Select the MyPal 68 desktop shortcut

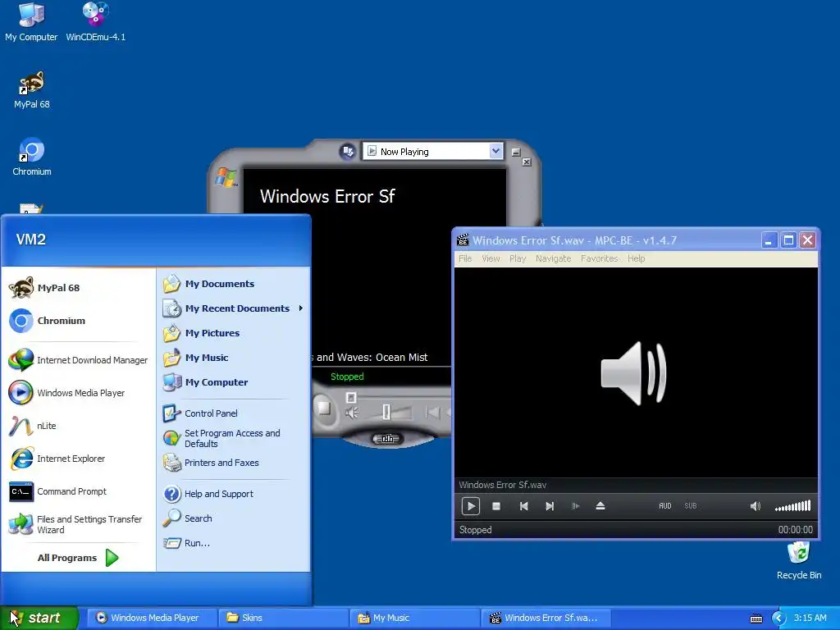(32, 89)
